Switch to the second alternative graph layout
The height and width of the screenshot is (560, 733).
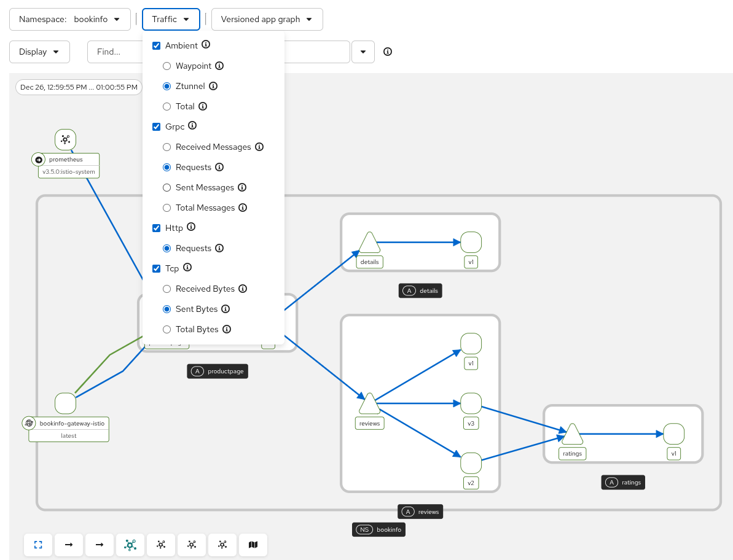pyautogui.click(x=191, y=545)
